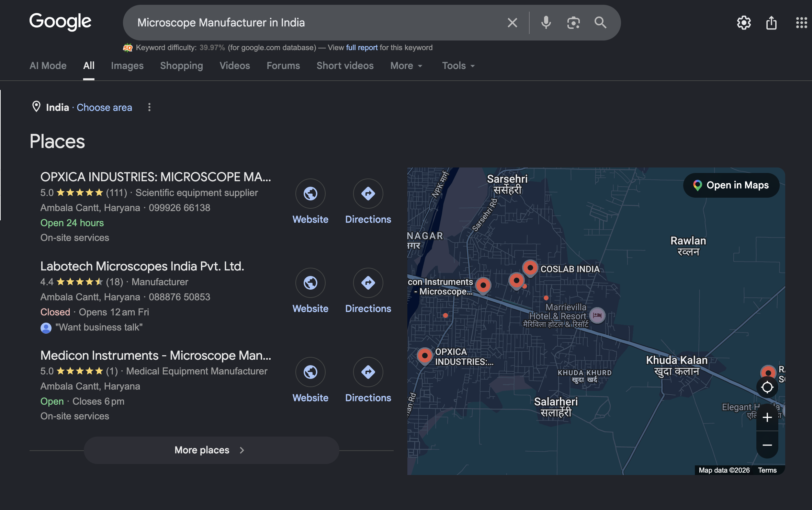Click the Sarsehri label on the map
This screenshot has width=812, height=510.
[507, 184]
